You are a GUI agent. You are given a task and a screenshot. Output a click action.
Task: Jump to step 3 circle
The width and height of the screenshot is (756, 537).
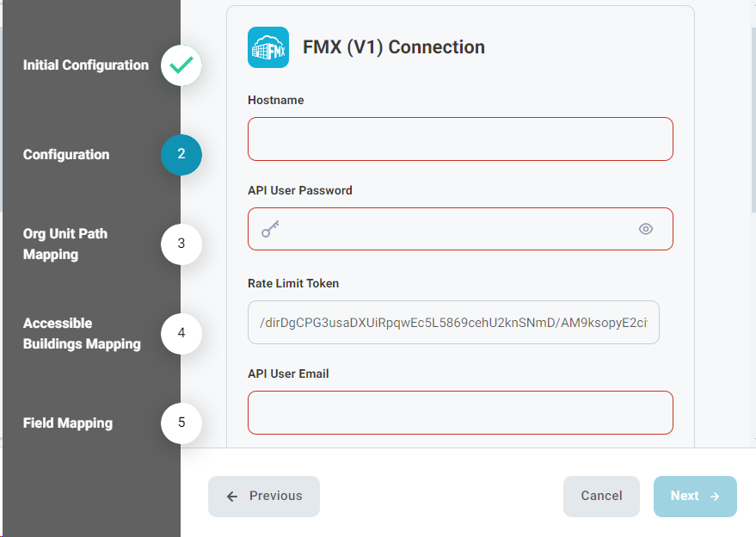tap(181, 244)
